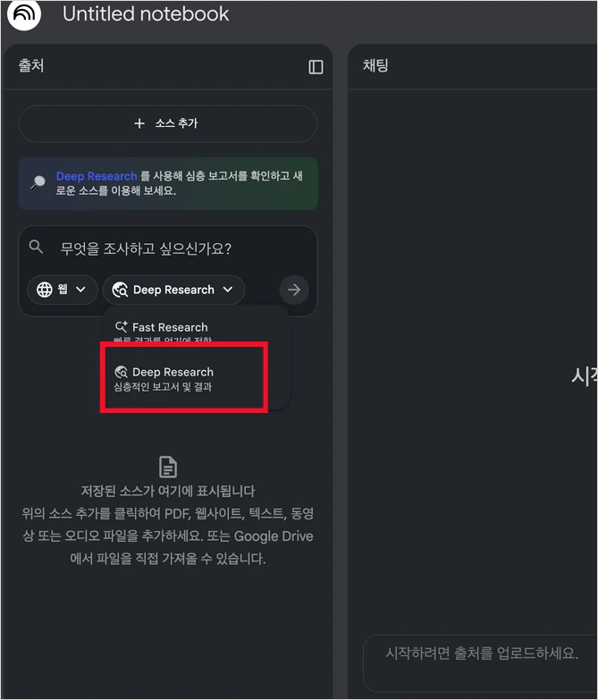Click the chat input 시작하려면 출처를 업로드하세요
Viewport: 598px width, 700px height.
pos(481,654)
